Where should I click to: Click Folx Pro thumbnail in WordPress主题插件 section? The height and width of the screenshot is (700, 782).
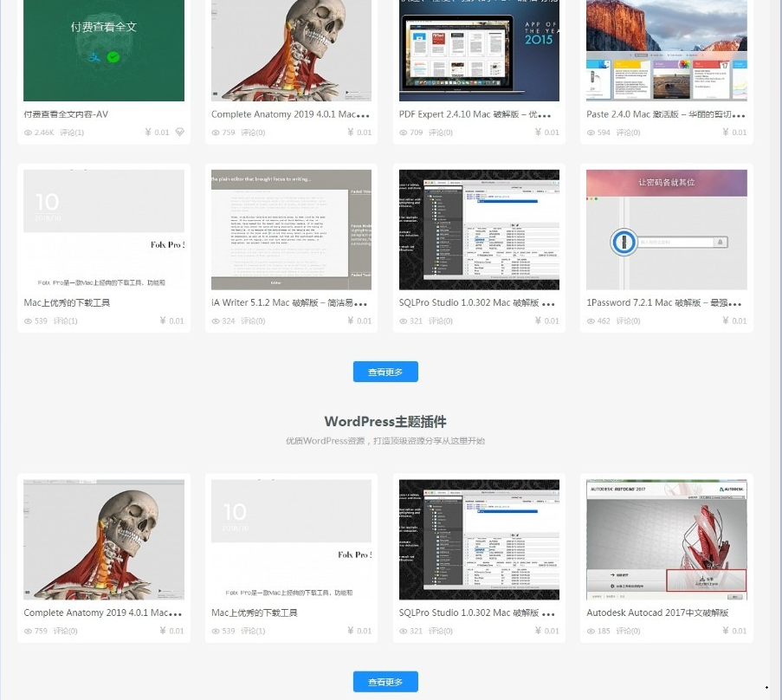click(291, 540)
